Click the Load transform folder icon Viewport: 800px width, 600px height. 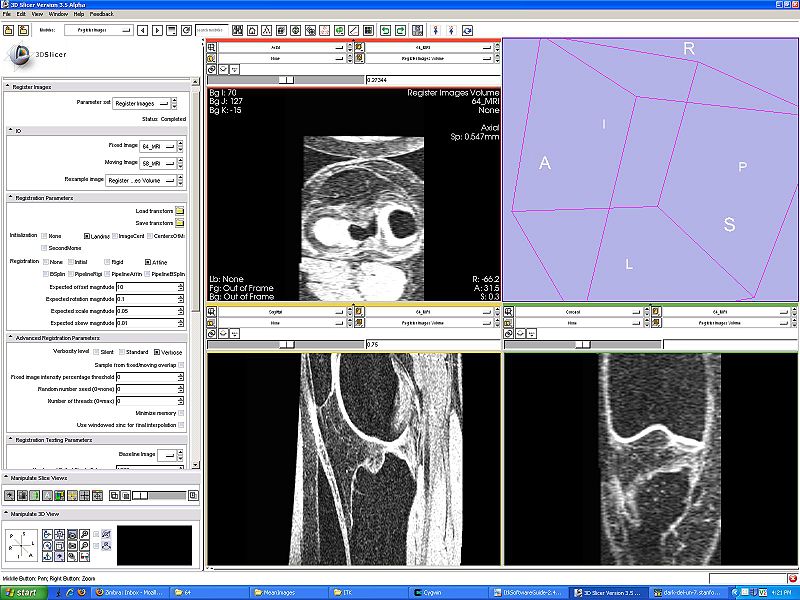tap(180, 211)
